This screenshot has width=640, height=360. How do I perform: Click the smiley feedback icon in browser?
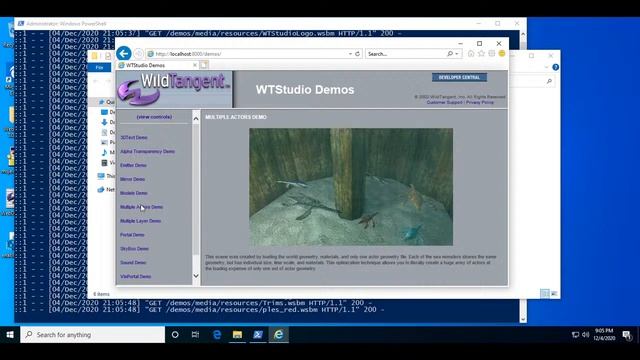[502, 53]
